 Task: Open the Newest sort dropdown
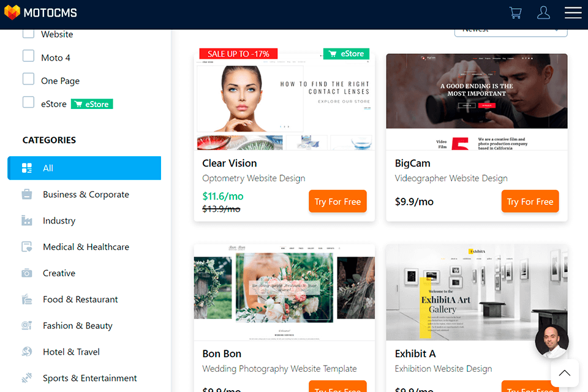[x=511, y=32]
